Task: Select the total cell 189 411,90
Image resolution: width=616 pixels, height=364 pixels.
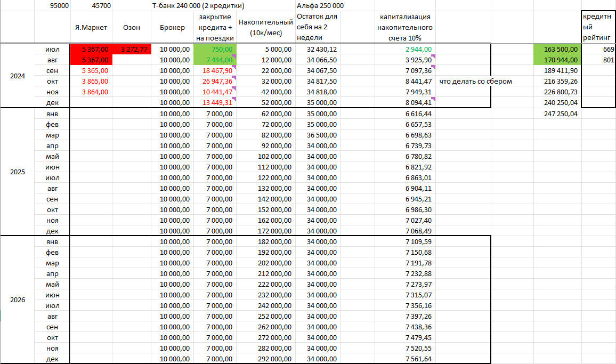Action: (x=557, y=71)
